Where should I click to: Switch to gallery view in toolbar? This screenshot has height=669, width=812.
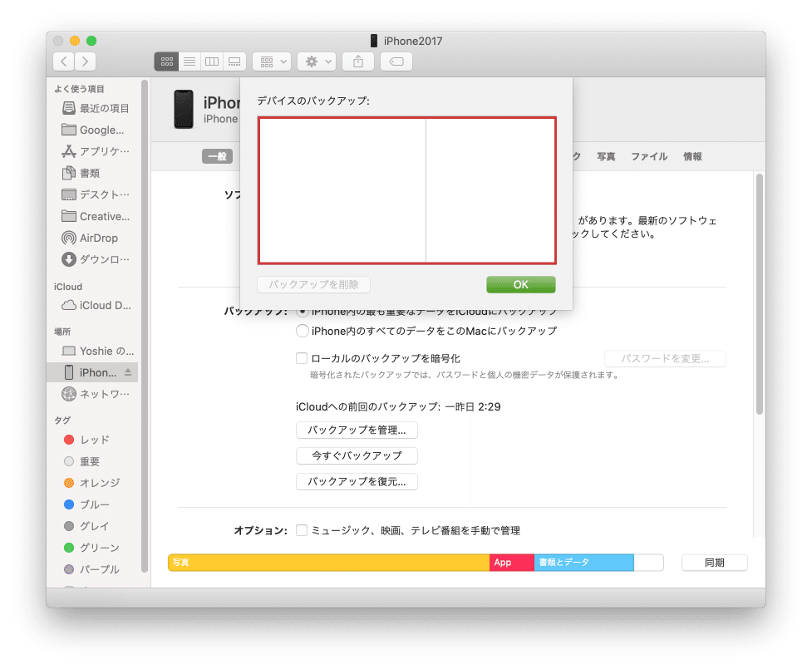pos(234,61)
